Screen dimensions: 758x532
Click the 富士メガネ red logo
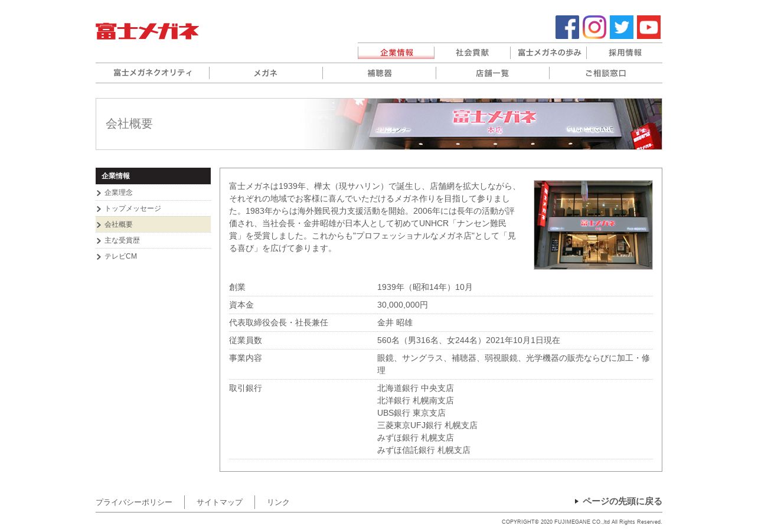pyautogui.click(x=147, y=31)
